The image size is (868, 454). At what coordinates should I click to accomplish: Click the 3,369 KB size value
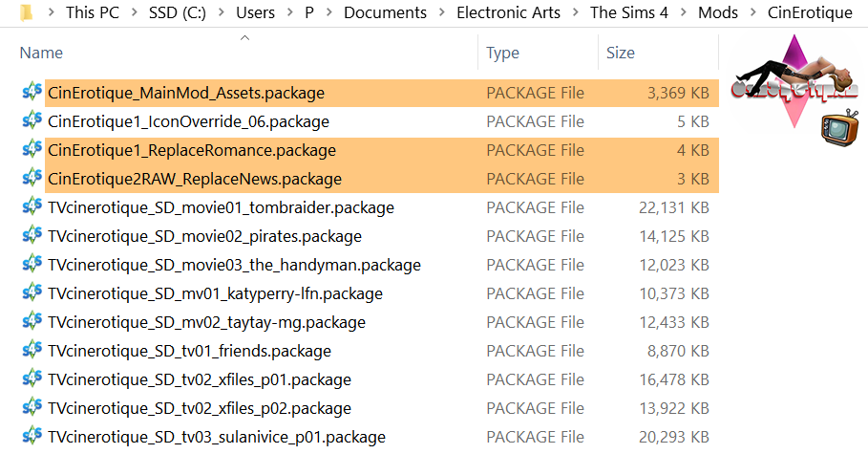tap(678, 93)
